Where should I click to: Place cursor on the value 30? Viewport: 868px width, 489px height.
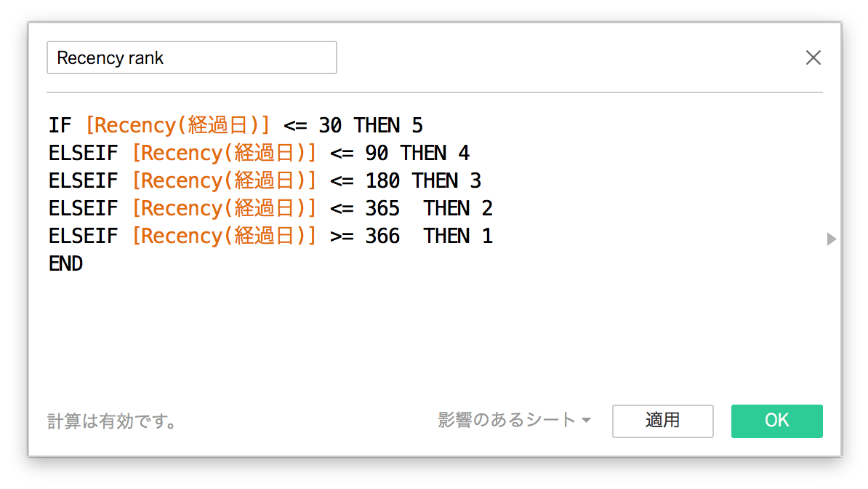click(330, 126)
